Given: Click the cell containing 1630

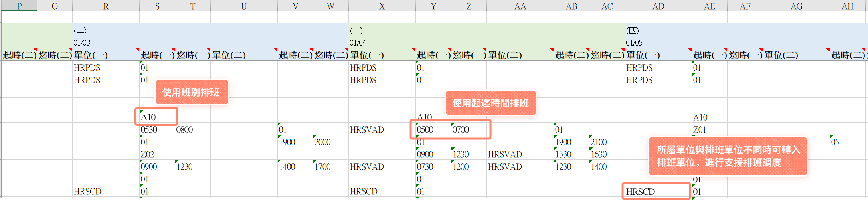Looking at the screenshot, I should [606, 154].
